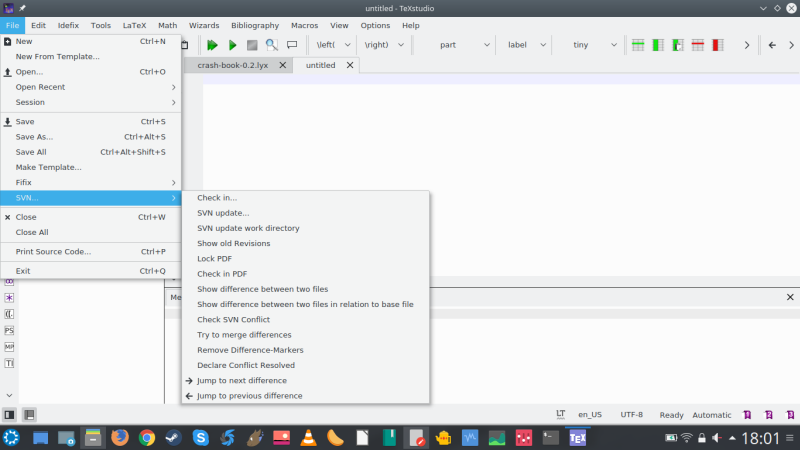Toggle LT language check indicator
Image resolution: width=800 pixels, height=450 pixels.
560,414
